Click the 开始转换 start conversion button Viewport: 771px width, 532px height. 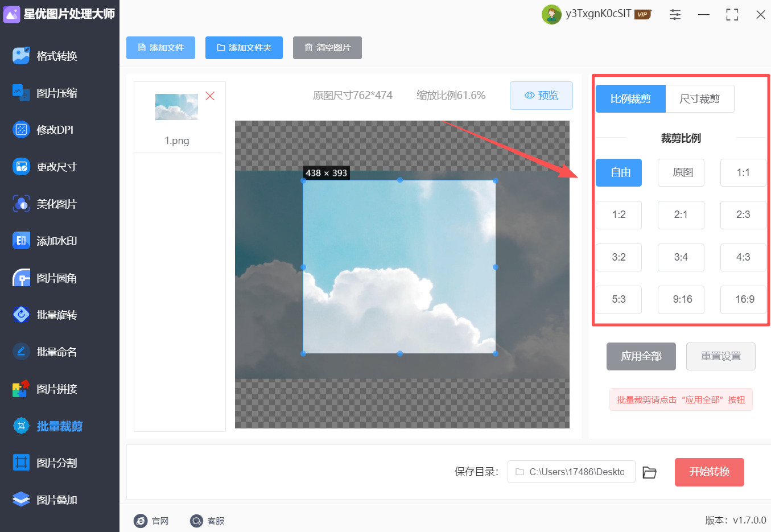point(709,472)
